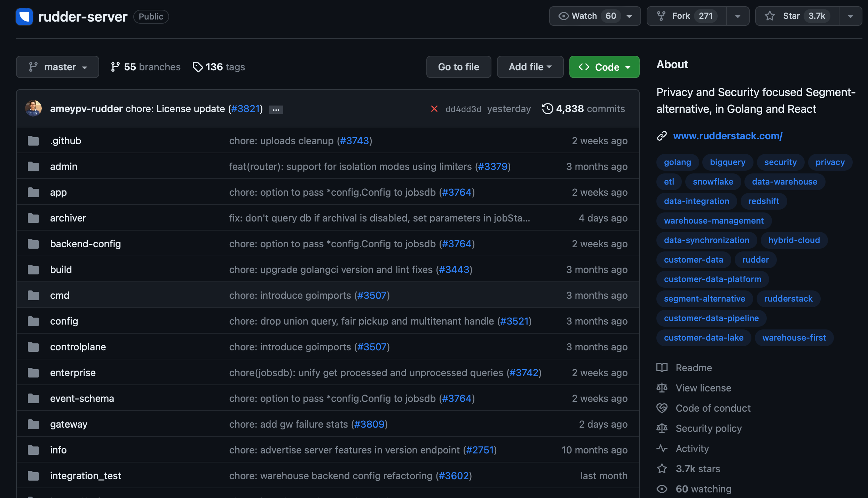
Task: Expand the commit message ellipsis button
Action: tap(276, 110)
